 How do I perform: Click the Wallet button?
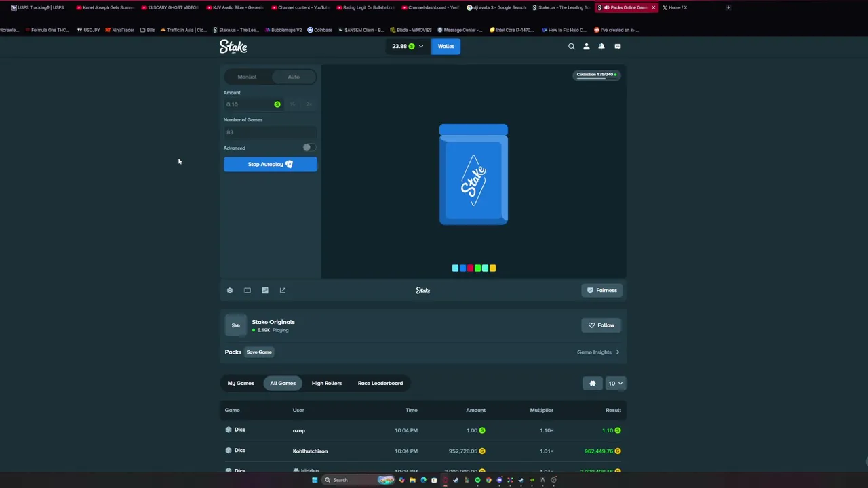pyautogui.click(x=446, y=47)
